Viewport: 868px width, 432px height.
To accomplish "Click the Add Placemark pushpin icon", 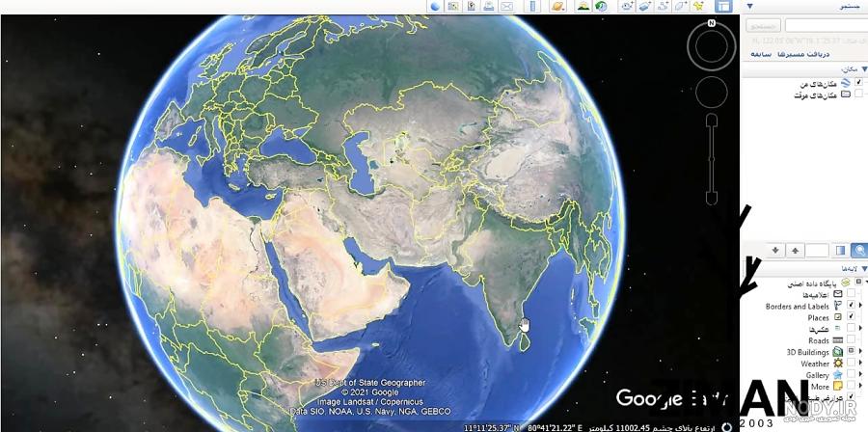I will pyautogui.click(x=698, y=6).
